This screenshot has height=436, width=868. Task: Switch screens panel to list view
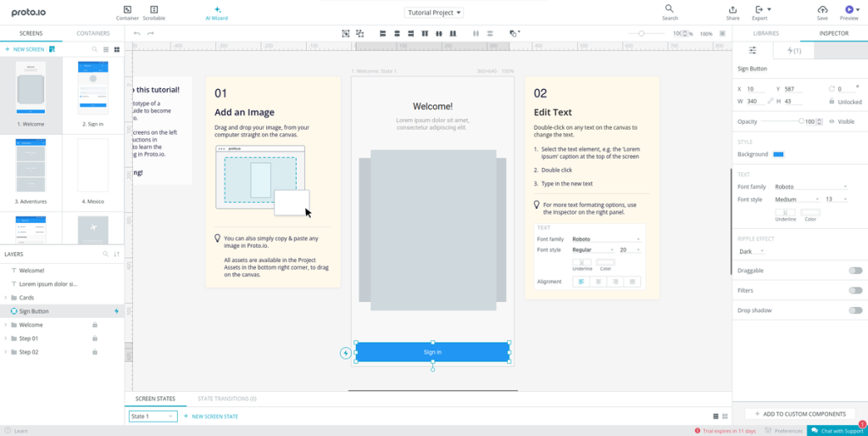pyautogui.click(x=106, y=49)
